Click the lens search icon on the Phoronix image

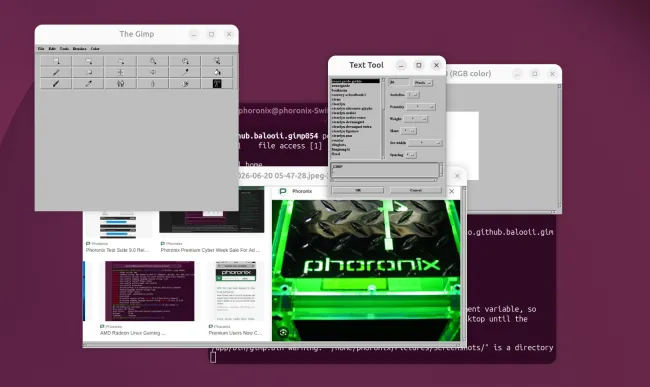[x=284, y=332]
